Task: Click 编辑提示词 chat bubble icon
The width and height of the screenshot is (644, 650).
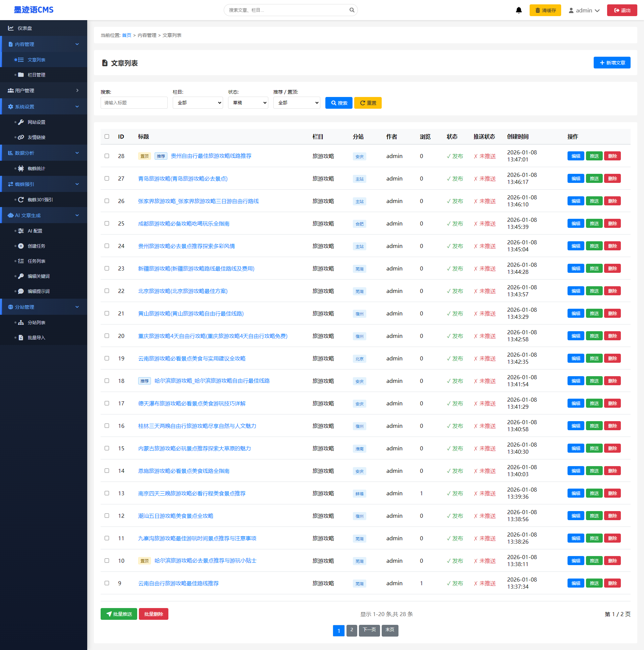Action: coord(21,291)
